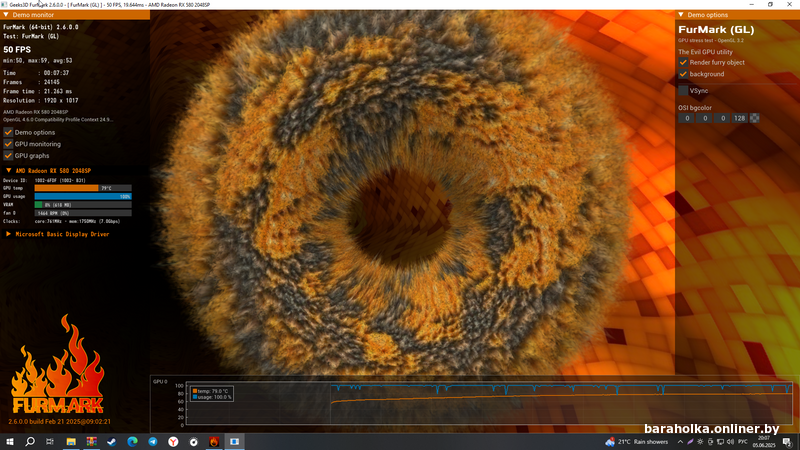Open the weather widget showing 21°C Rain showers
This screenshot has width=800, height=450.
[x=637, y=441]
